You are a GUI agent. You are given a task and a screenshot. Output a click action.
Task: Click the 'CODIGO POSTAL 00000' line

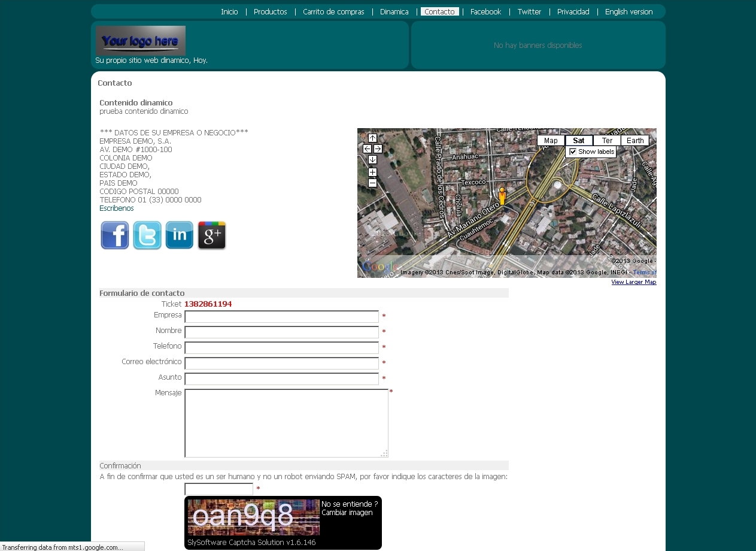pyautogui.click(x=139, y=192)
